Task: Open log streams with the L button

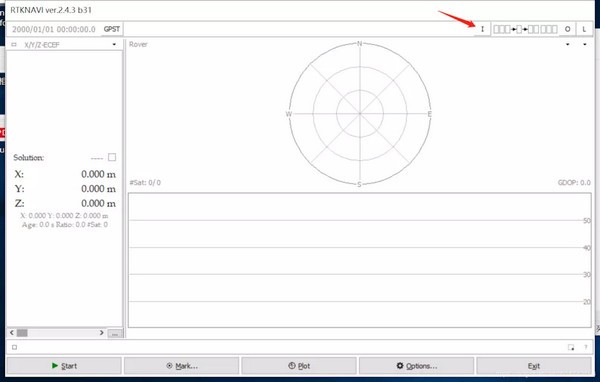Action: 584,29
